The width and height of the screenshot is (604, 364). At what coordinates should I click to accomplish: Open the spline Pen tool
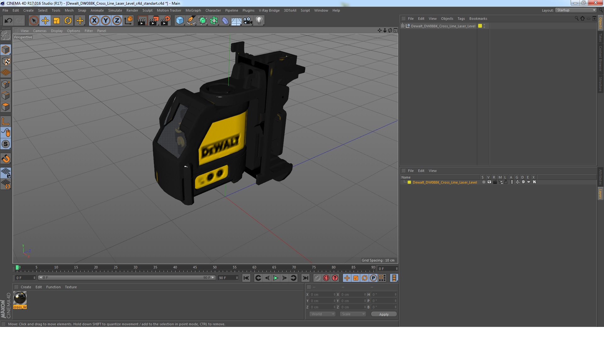click(191, 21)
